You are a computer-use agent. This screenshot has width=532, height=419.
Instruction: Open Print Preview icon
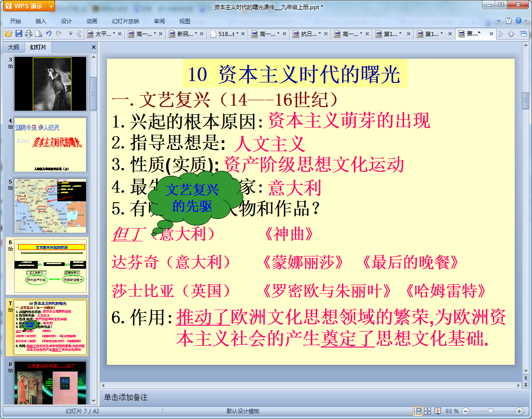pos(39,34)
